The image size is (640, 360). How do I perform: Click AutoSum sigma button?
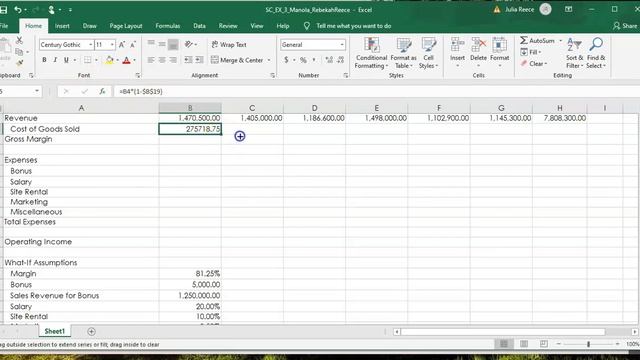point(537,40)
